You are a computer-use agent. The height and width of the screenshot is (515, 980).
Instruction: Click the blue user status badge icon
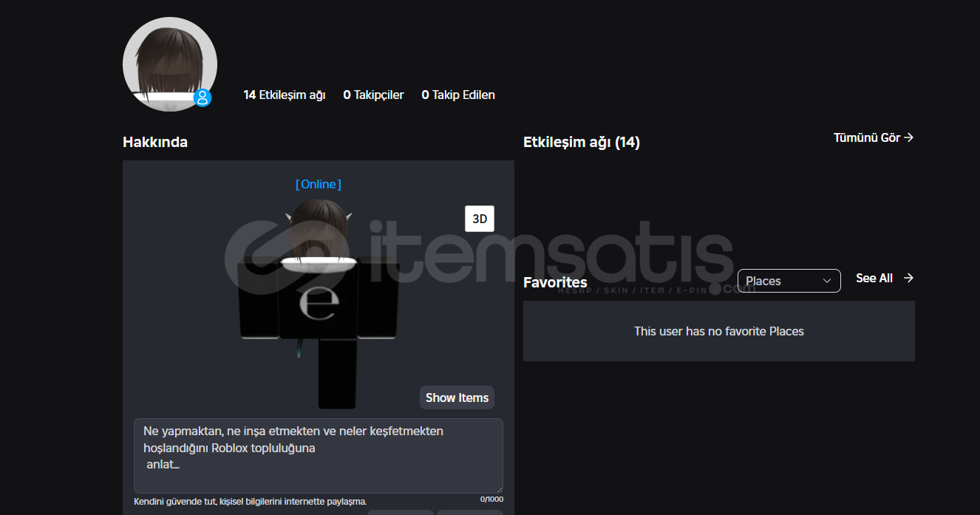point(203,98)
